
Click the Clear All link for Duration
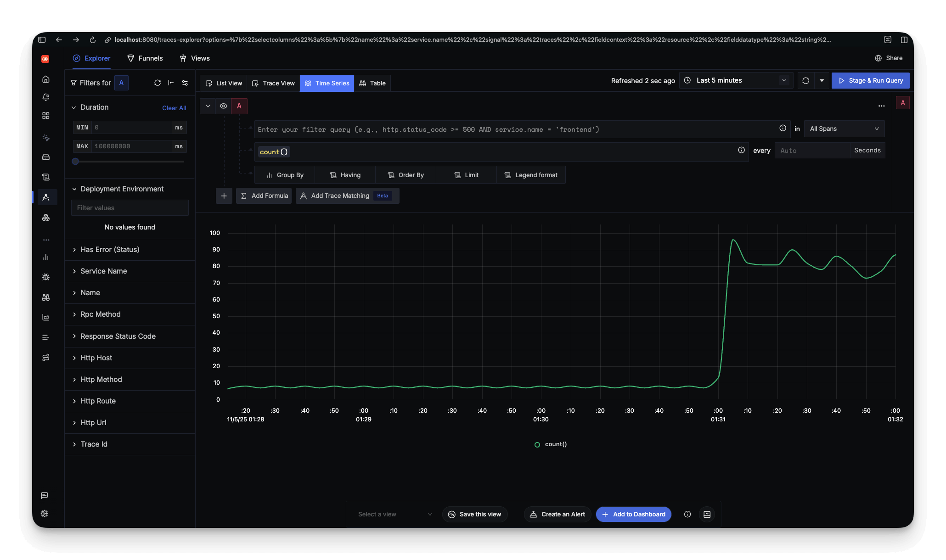(174, 107)
